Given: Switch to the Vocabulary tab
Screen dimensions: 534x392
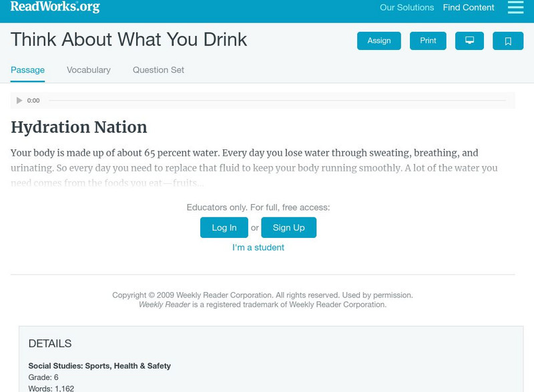Looking at the screenshot, I should pyautogui.click(x=89, y=70).
